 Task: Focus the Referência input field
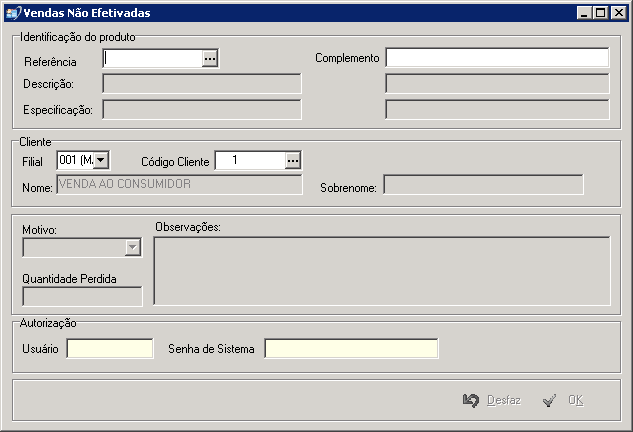coord(153,59)
